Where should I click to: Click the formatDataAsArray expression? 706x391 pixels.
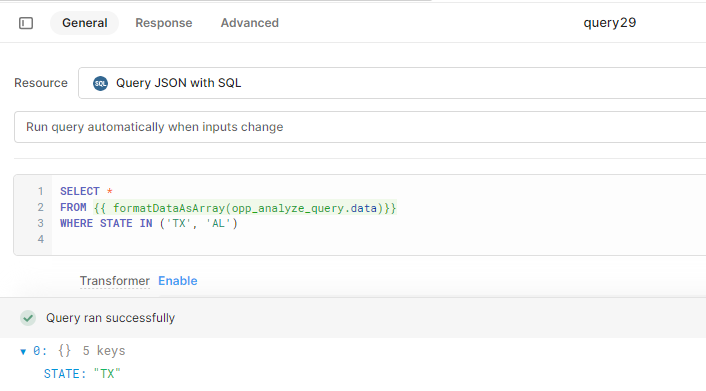coord(245,208)
